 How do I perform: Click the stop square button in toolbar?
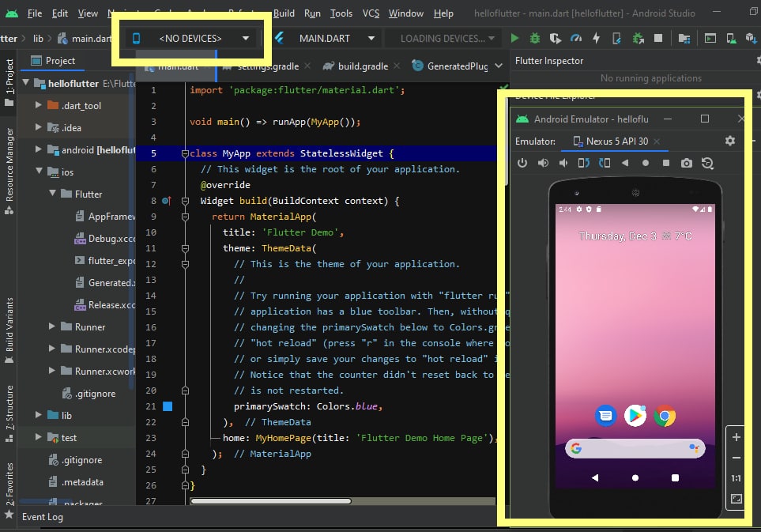coord(658,38)
